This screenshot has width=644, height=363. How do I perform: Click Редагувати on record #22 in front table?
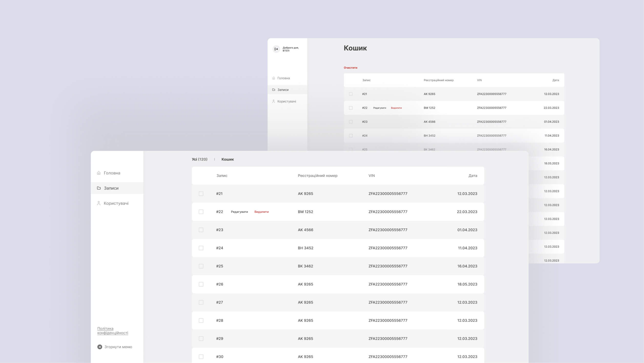pyautogui.click(x=239, y=212)
